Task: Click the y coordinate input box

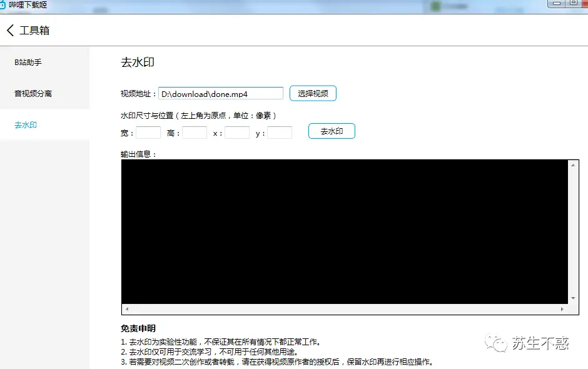Action: [280, 132]
